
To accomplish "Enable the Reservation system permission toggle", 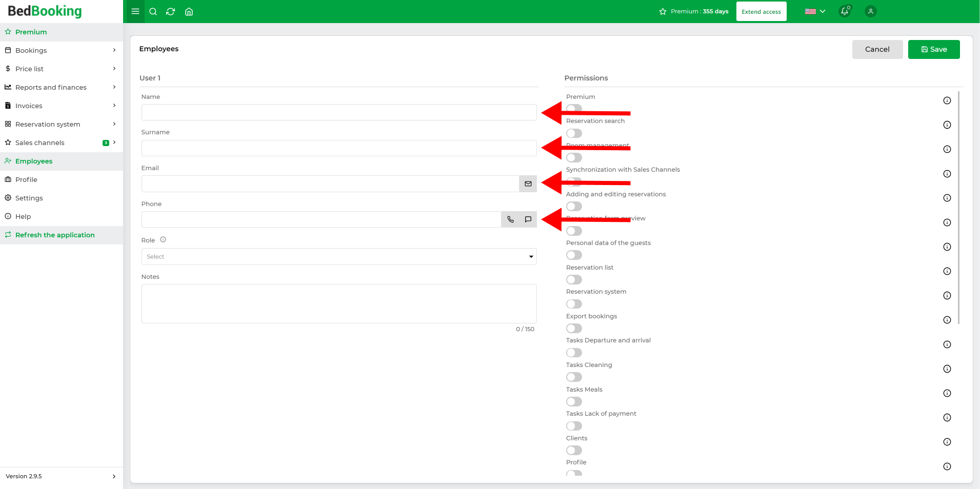I will point(574,304).
